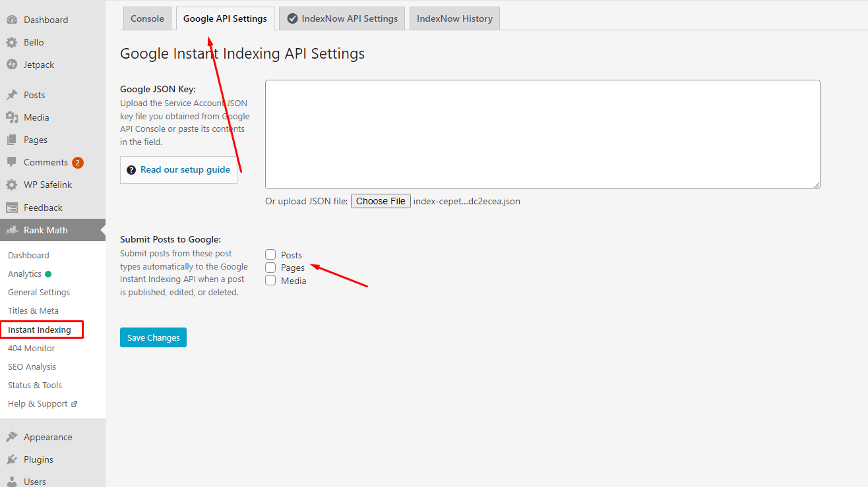Open Help & Support submenu link
The image size is (868, 487).
point(38,403)
